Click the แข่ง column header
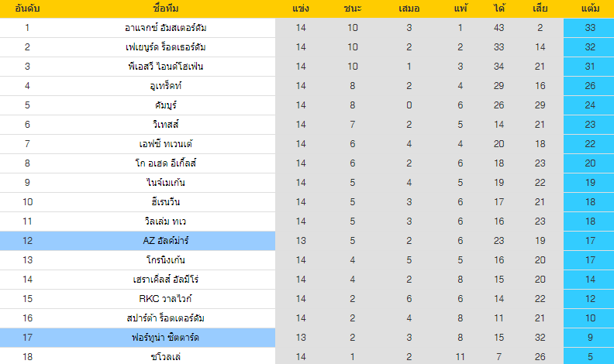The width and height of the screenshot is (614, 364). click(301, 9)
